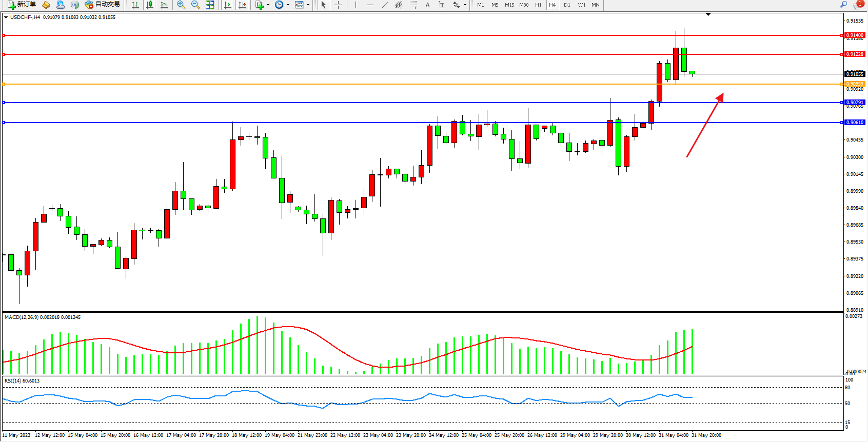The width and height of the screenshot is (868, 442).
Task: Toggle chart shift icon
Action: (242, 5)
